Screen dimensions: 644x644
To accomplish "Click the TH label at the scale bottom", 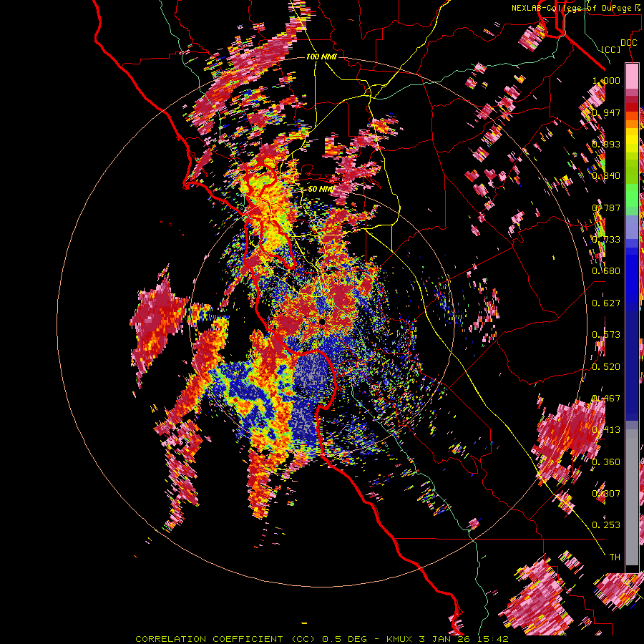I will [615, 557].
